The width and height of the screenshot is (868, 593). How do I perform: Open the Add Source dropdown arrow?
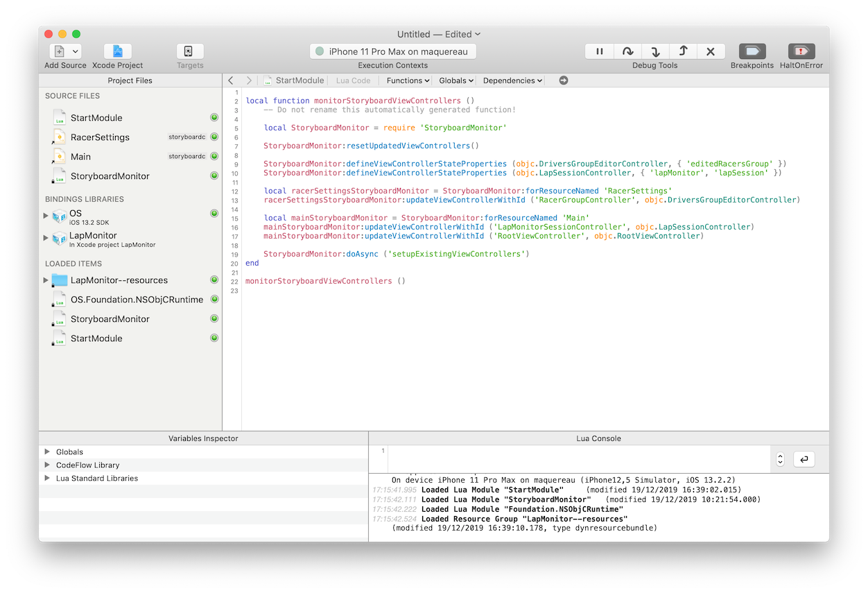point(76,51)
